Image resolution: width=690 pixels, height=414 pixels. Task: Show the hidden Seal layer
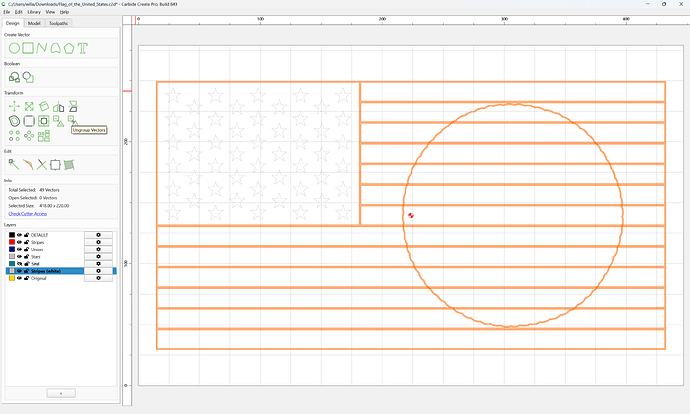tap(19, 264)
